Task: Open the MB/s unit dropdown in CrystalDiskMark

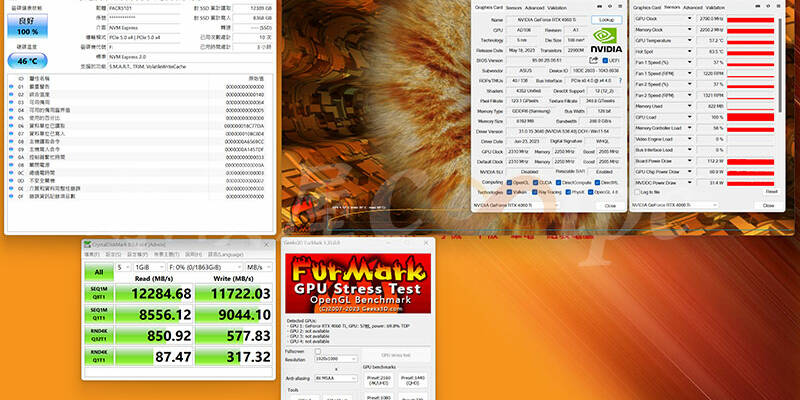Action: (x=259, y=267)
